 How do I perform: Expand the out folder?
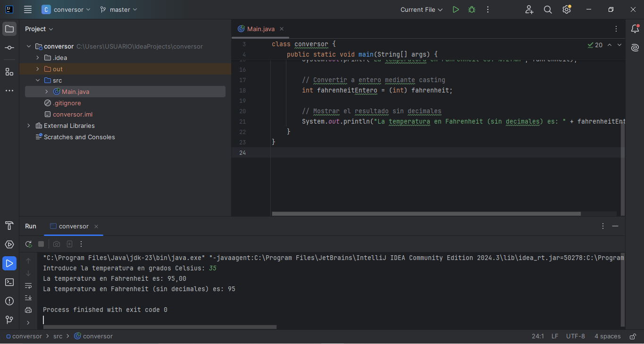(x=38, y=69)
